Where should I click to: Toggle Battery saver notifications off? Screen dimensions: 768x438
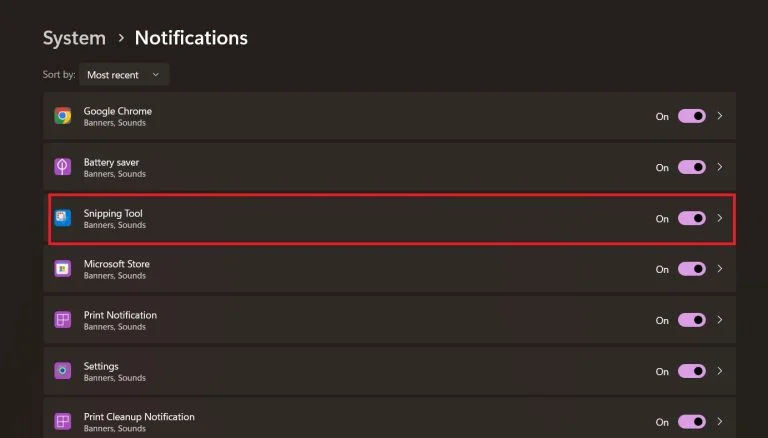[x=692, y=167]
